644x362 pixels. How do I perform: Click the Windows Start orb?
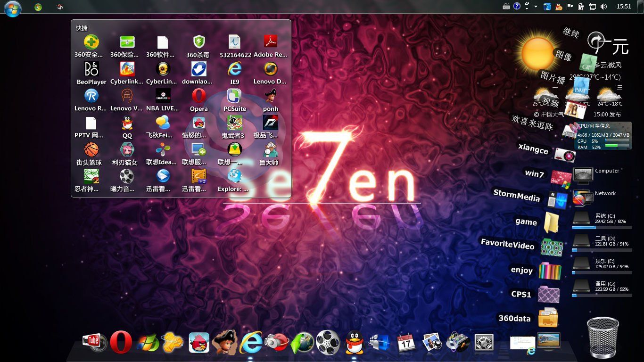(x=13, y=8)
